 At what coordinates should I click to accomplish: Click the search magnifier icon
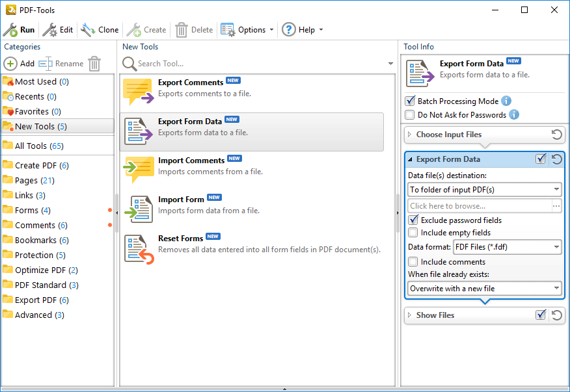coord(129,64)
